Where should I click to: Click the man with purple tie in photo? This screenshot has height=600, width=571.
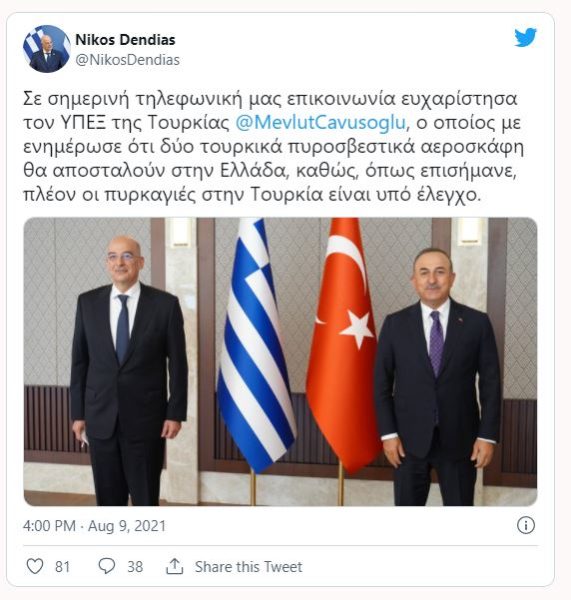[x=437, y=377]
